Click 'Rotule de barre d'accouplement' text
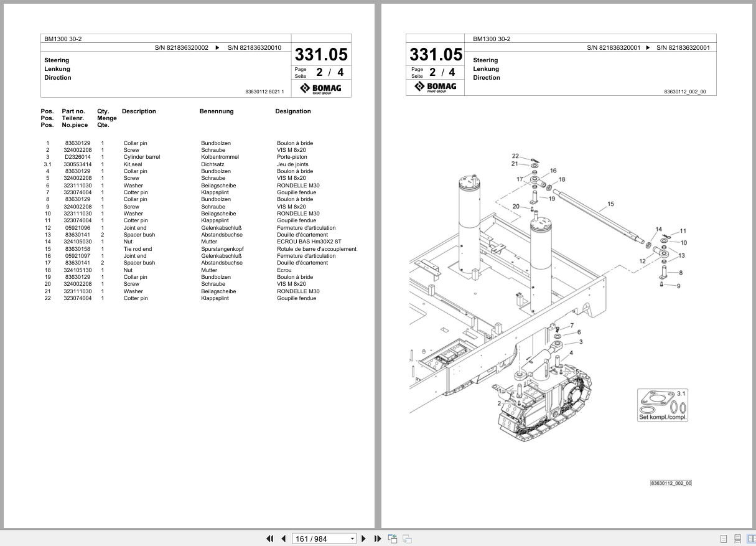 [317, 249]
